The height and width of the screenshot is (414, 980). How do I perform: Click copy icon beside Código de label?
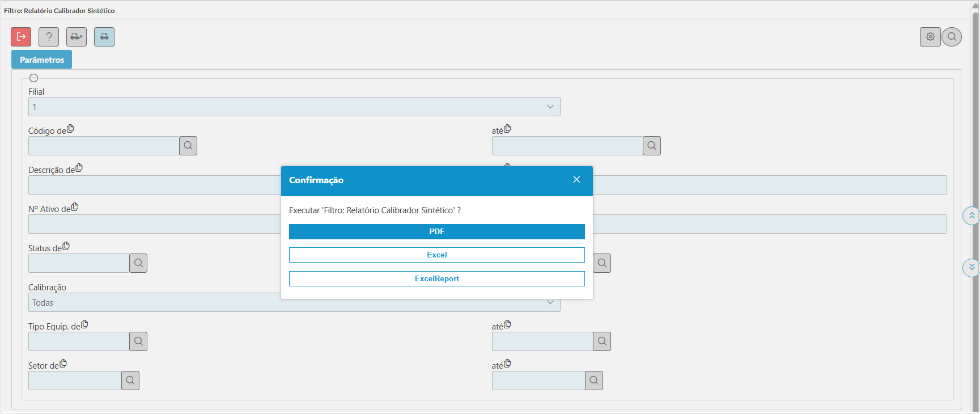coord(70,129)
